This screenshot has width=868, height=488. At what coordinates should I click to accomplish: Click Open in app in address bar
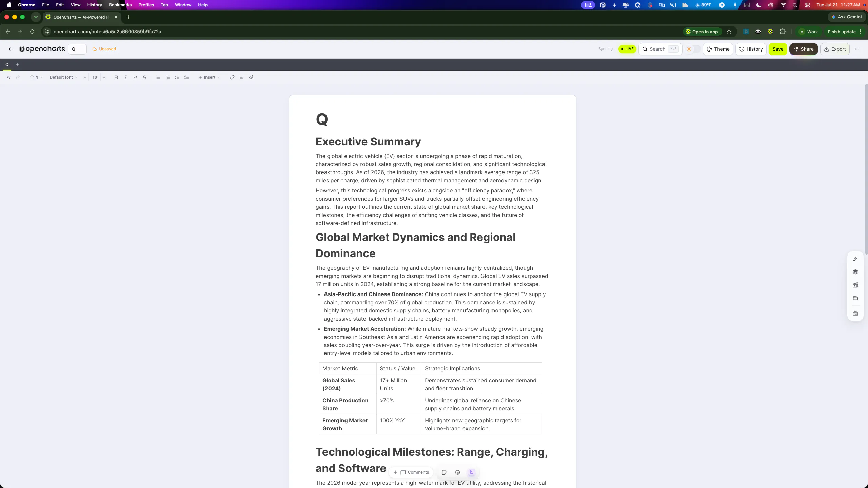coord(702,32)
